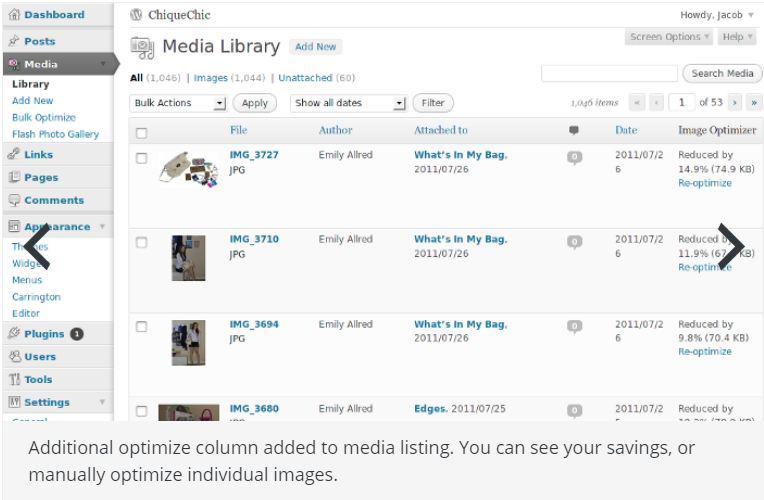
Task: Click the media search text field
Action: coord(609,74)
